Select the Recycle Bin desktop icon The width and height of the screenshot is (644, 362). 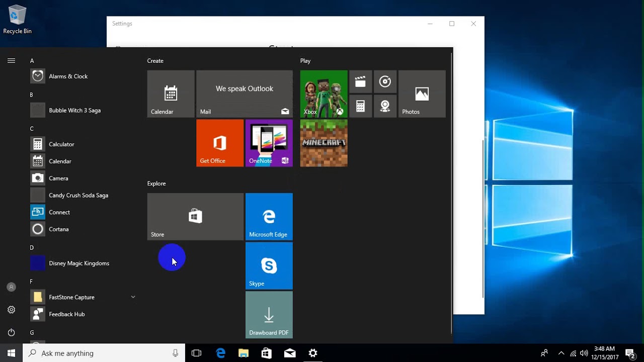click(17, 20)
